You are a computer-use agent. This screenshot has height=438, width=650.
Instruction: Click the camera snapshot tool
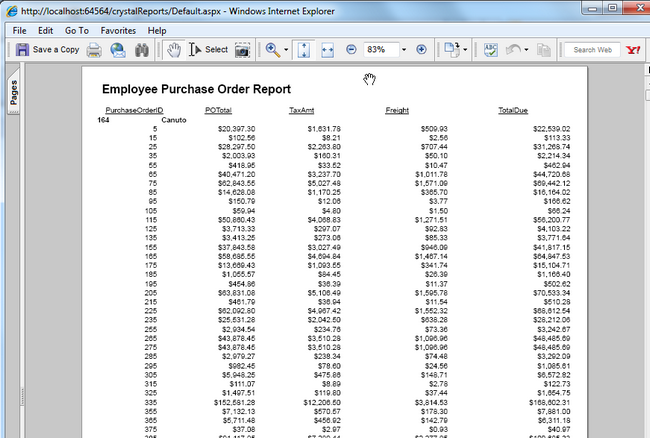pos(242,50)
